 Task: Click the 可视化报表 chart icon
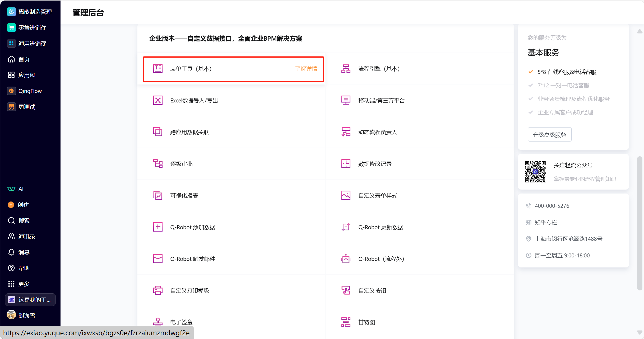(x=158, y=195)
